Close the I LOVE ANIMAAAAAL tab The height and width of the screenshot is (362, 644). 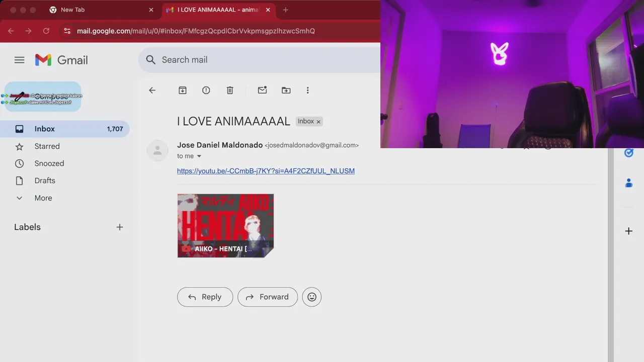pyautogui.click(x=268, y=10)
